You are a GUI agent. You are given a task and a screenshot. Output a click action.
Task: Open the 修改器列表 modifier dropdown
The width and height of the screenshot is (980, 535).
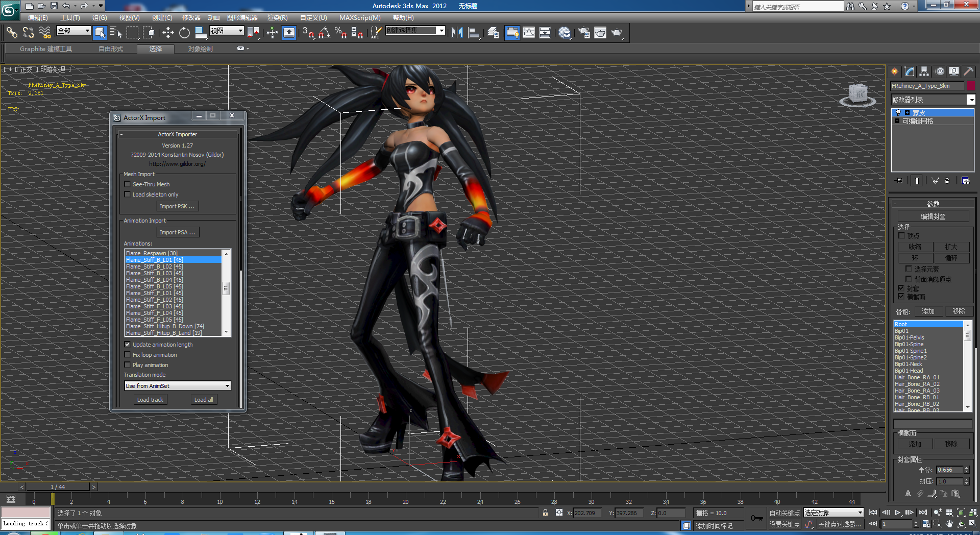click(933, 100)
